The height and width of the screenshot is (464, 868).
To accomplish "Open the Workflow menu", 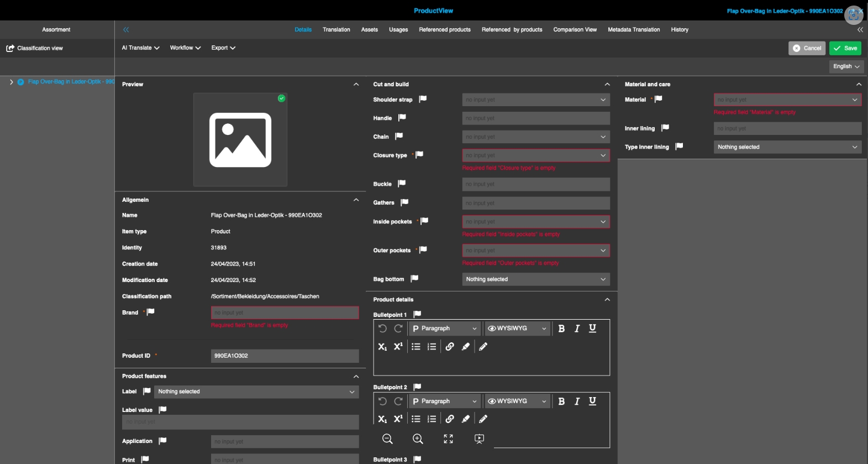I will pyautogui.click(x=185, y=48).
